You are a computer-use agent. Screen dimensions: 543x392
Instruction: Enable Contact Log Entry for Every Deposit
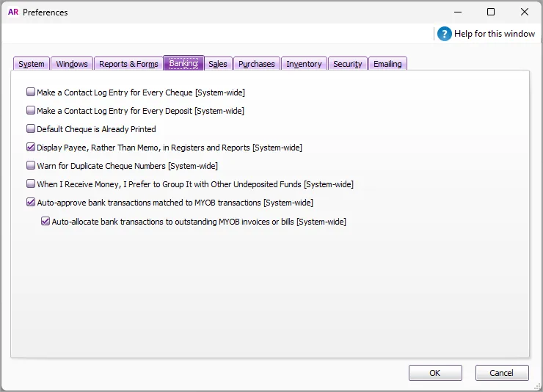click(31, 110)
